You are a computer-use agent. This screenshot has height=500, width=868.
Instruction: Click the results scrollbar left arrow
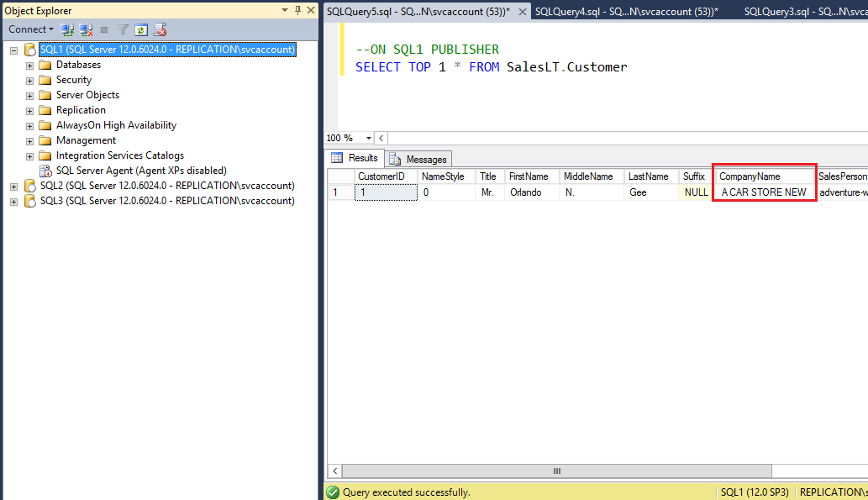(x=335, y=471)
